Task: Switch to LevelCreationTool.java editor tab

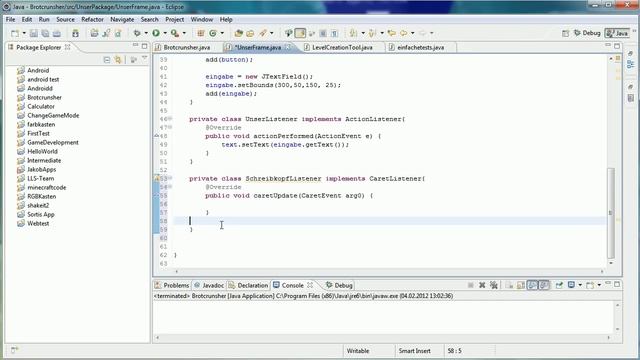Action: point(342,47)
